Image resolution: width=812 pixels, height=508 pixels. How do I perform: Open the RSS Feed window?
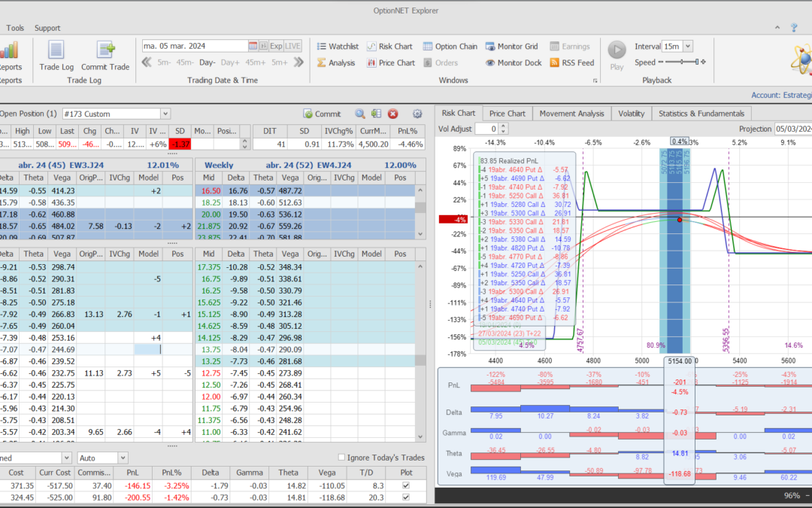coord(571,63)
